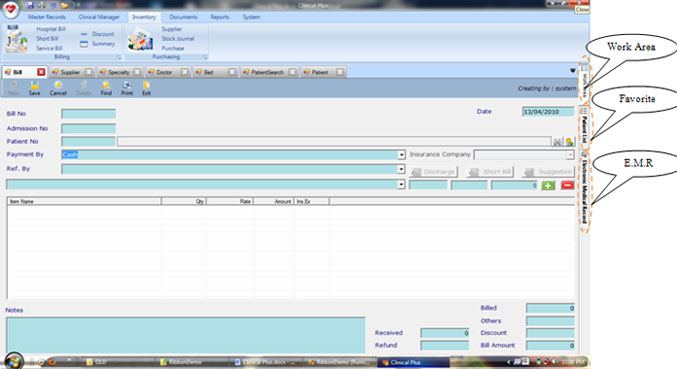Click Purchase in Purchasing group
This screenshot has height=369, width=677.
coord(173,48)
